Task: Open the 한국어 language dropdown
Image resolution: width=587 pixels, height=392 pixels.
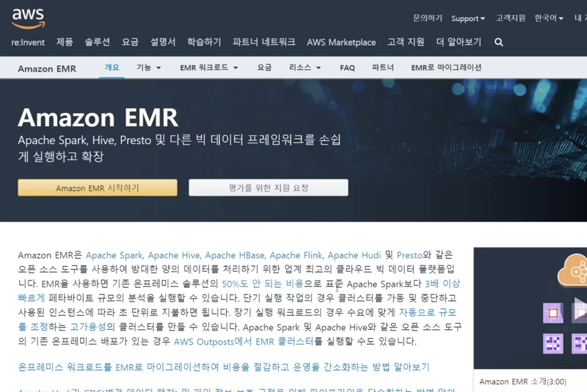Action: [x=549, y=18]
